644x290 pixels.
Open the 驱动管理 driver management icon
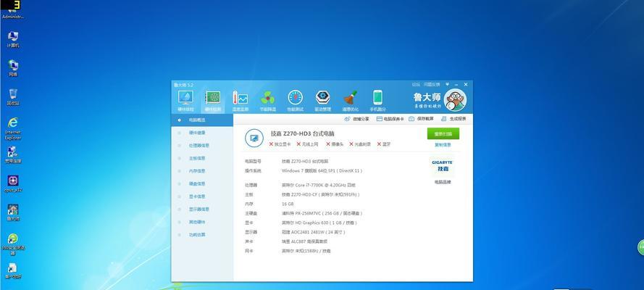coord(323,101)
